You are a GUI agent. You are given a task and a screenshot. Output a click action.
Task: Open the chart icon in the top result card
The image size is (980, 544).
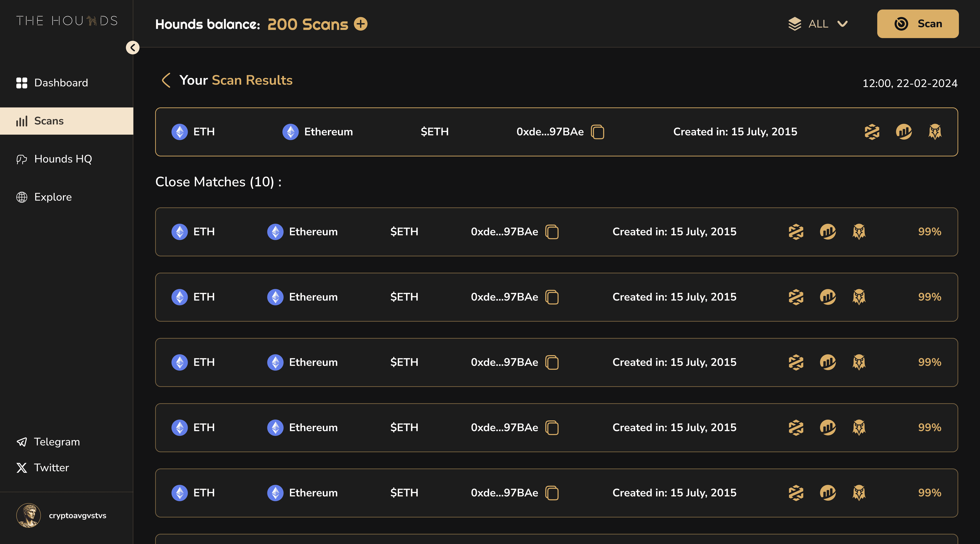click(x=904, y=132)
